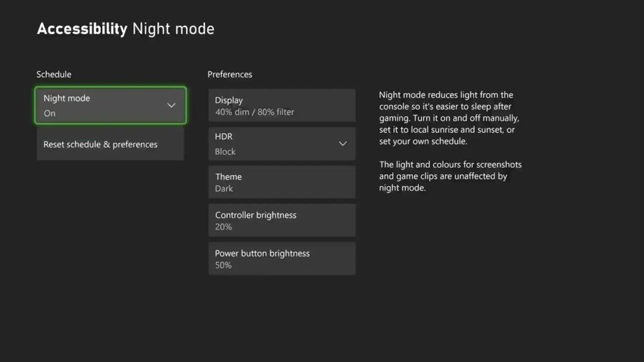Image resolution: width=644 pixels, height=362 pixels.
Task: Click the "50%" value under Power button brightness
Action: coord(223,265)
